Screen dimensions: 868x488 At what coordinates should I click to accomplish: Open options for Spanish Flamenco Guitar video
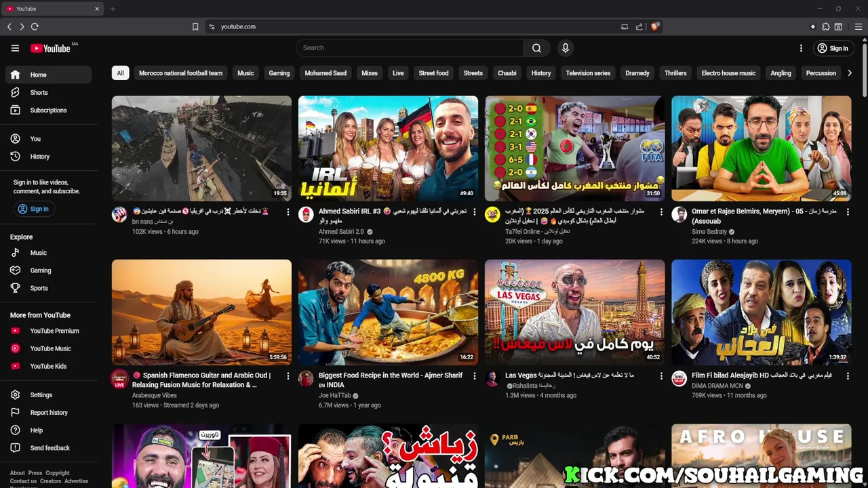[x=288, y=376]
